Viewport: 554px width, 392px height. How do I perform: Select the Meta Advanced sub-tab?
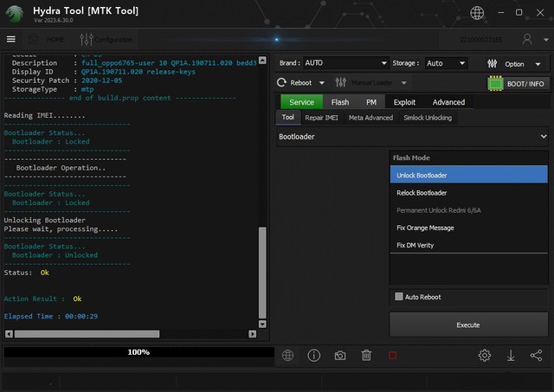pos(370,118)
